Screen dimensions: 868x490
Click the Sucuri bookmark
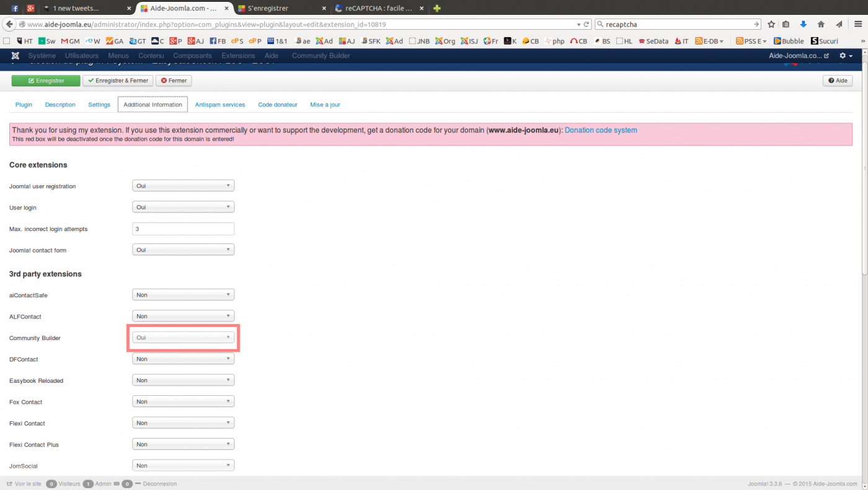pyautogui.click(x=824, y=41)
